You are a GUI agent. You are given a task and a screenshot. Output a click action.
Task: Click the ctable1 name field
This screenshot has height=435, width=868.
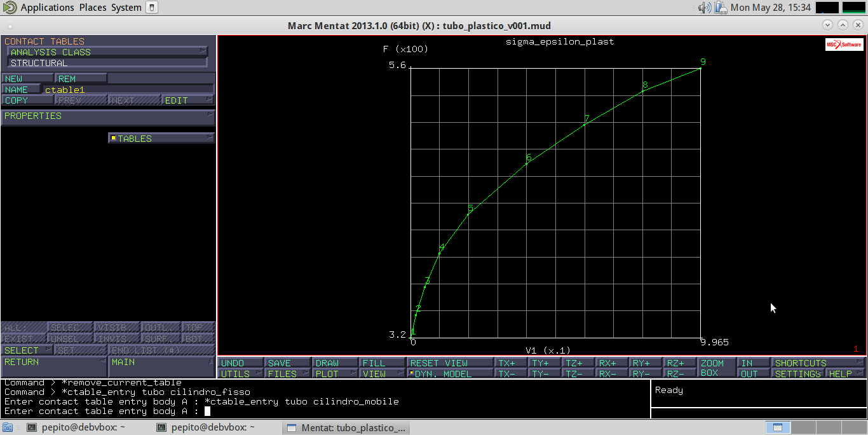(x=128, y=90)
